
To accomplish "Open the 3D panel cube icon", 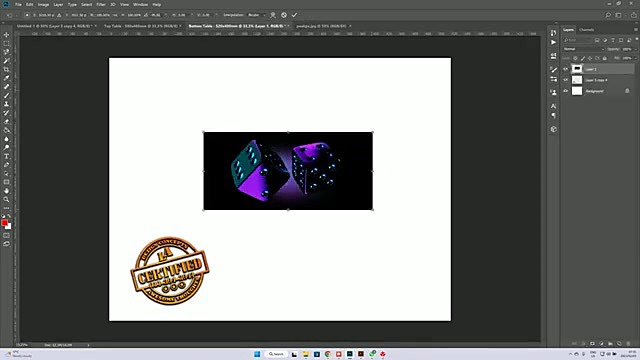I will pos(553,129).
